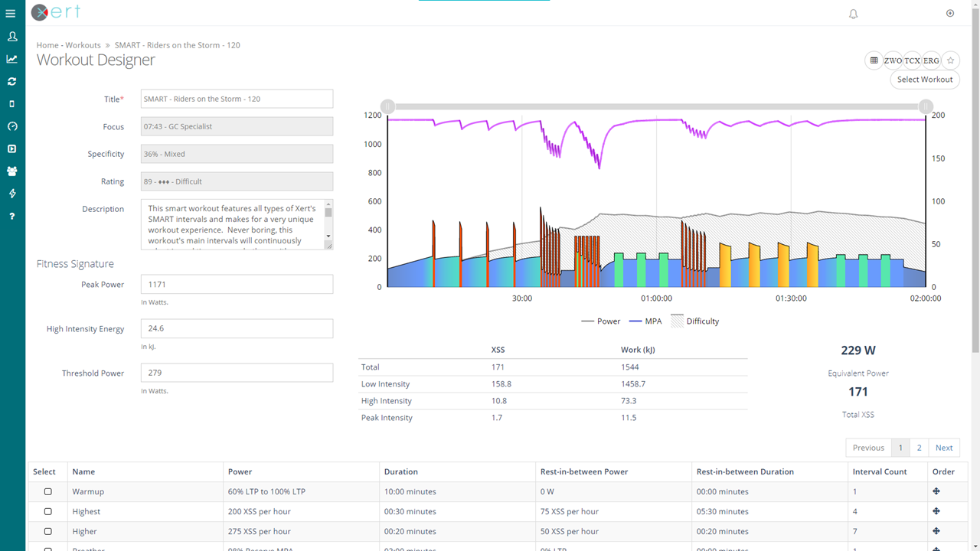
Task: Click the Higher row order move icon
Action: [936, 531]
